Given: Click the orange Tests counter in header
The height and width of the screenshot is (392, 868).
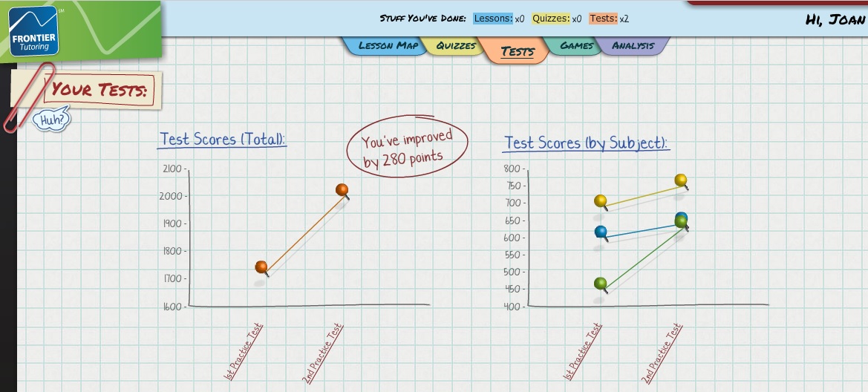Looking at the screenshot, I should coord(603,19).
